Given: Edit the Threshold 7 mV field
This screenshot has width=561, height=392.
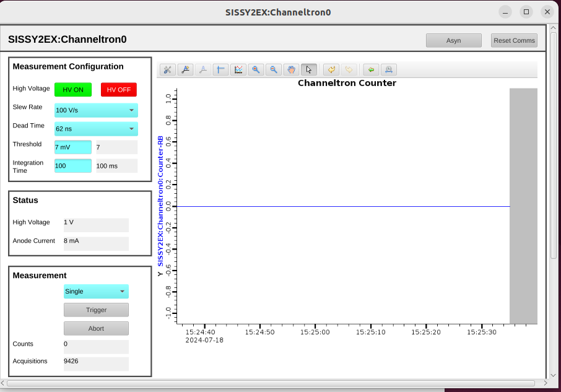Looking at the screenshot, I should pos(73,147).
